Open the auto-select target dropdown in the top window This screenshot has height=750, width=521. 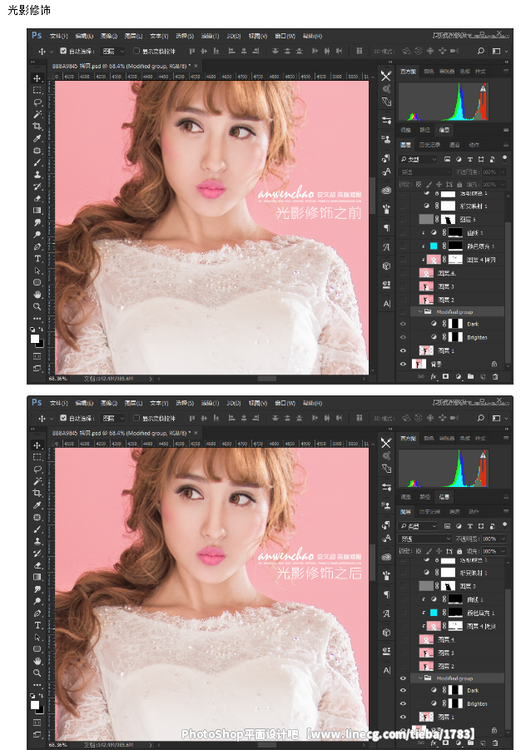[113, 51]
